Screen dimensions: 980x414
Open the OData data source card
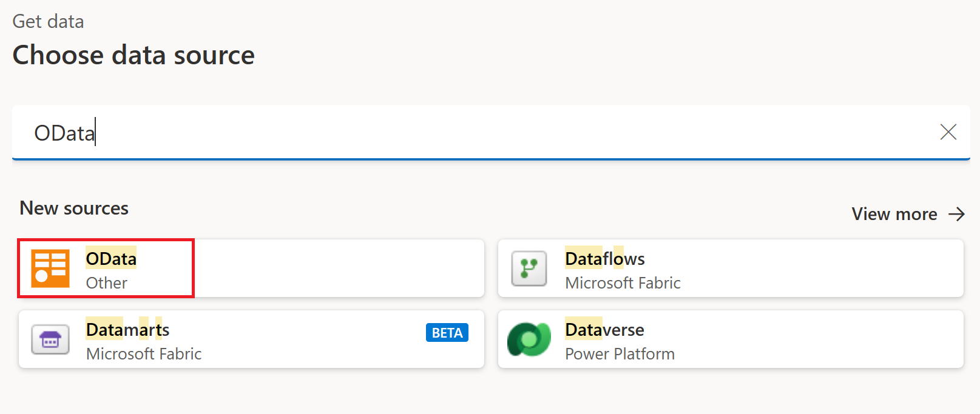click(x=243, y=269)
